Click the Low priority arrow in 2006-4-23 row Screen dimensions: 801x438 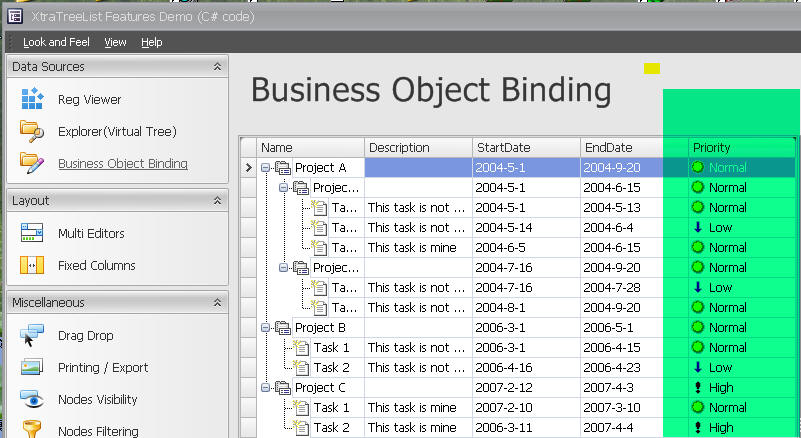point(698,367)
